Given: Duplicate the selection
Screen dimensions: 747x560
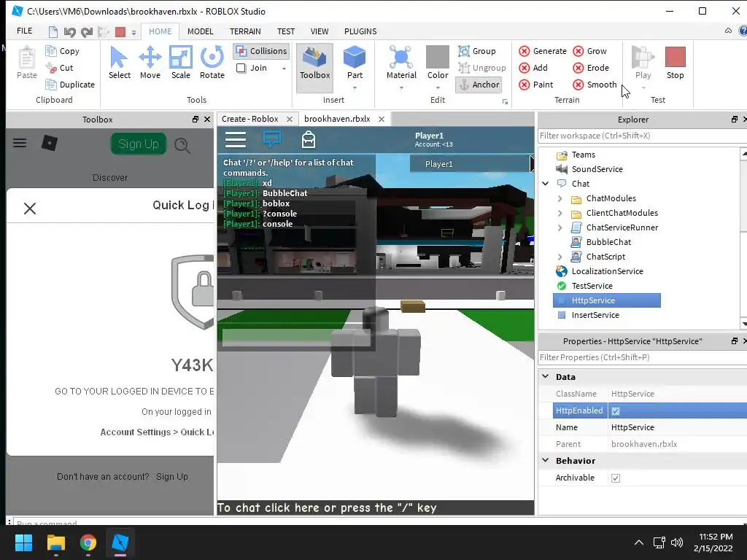Looking at the screenshot, I should tap(70, 85).
